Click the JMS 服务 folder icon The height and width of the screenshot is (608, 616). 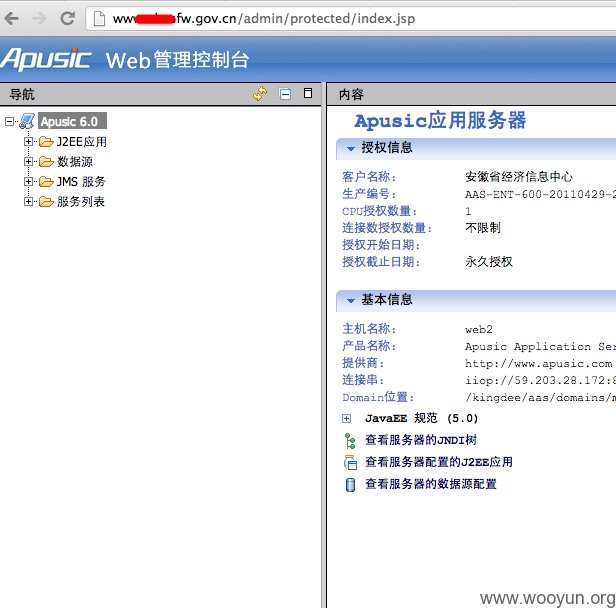point(46,181)
